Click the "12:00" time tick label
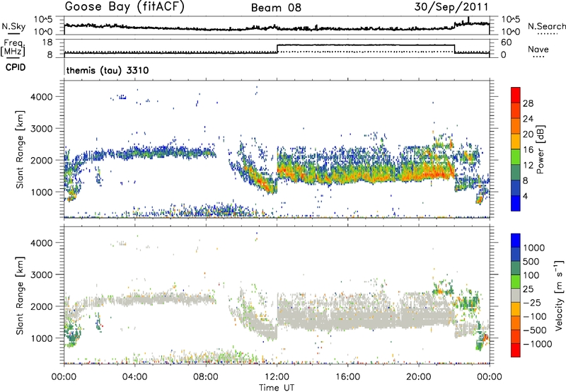The width and height of the screenshot is (566, 392). [277, 377]
